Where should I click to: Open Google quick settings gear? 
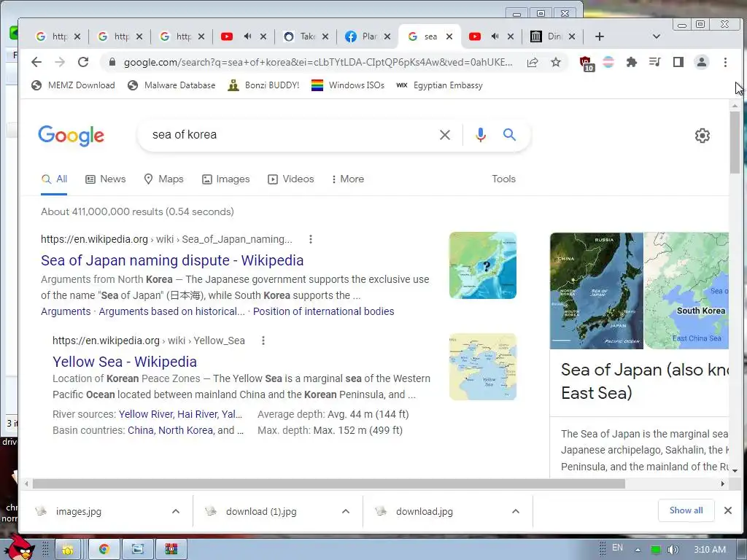[703, 136]
